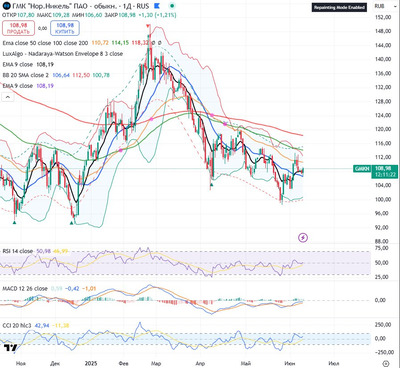
Task: Open the RUB currency dropdown
Action: 381,6
